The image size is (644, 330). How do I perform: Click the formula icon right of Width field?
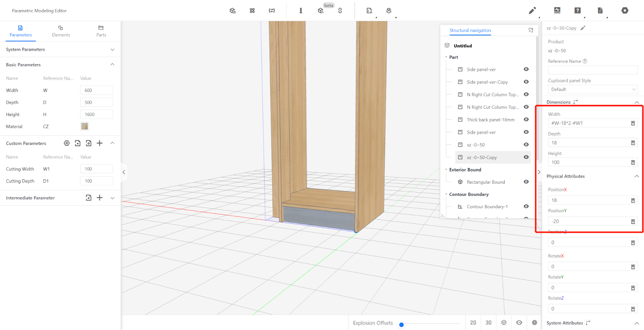click(x=633, y=123)
